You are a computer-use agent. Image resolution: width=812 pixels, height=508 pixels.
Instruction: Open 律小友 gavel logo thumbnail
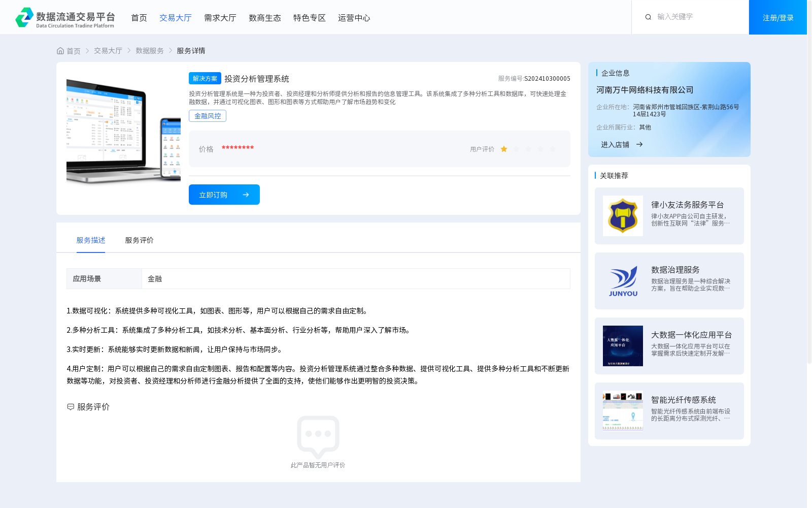623,216
